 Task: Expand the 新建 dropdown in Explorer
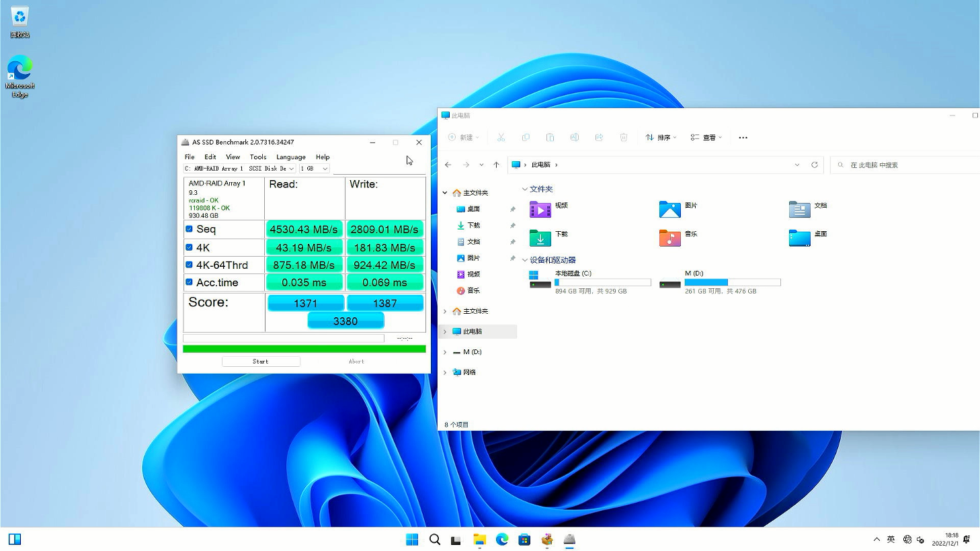(464, 137)
